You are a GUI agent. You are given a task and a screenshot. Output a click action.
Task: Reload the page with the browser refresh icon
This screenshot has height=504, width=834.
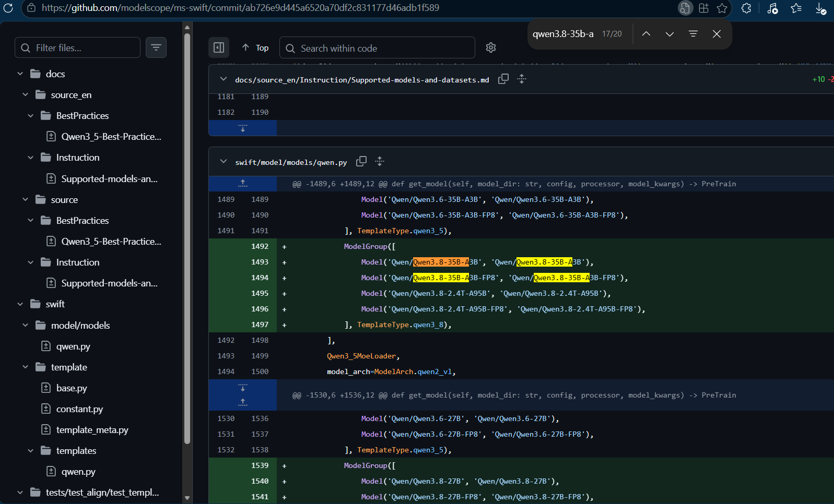click(x=8, y=8)
